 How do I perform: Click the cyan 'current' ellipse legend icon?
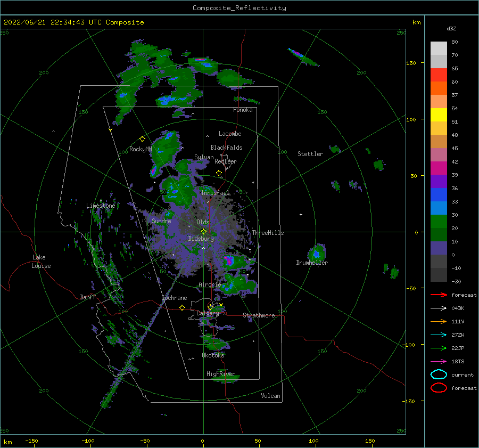[x=439, y=374]
